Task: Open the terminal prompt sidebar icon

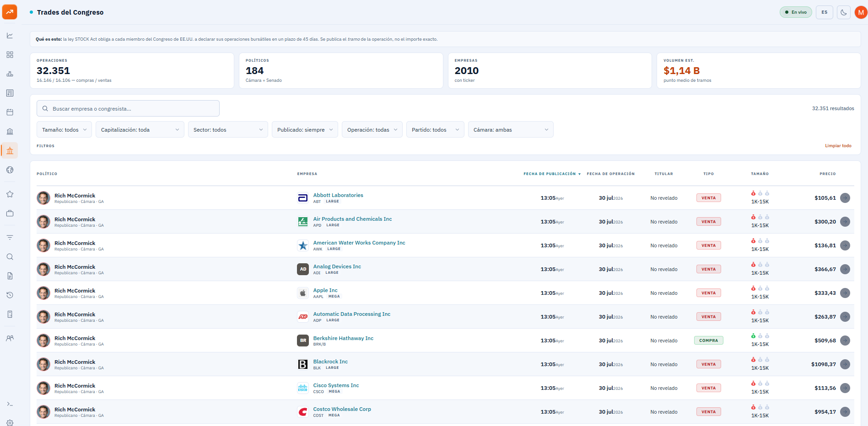Action: [10, 404]
